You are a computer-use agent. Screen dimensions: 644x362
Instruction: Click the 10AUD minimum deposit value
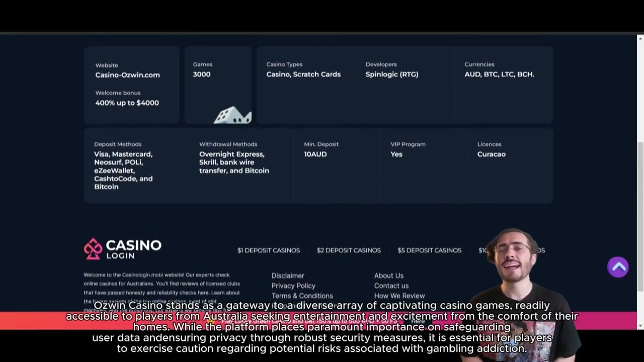pos(315,154)
